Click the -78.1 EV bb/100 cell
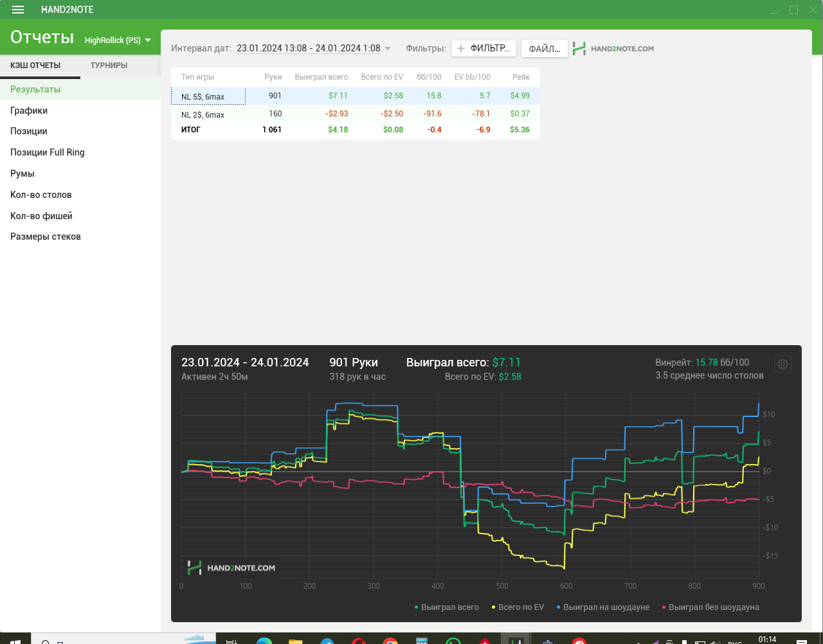The image size is (823, 644). pos(481,114)
